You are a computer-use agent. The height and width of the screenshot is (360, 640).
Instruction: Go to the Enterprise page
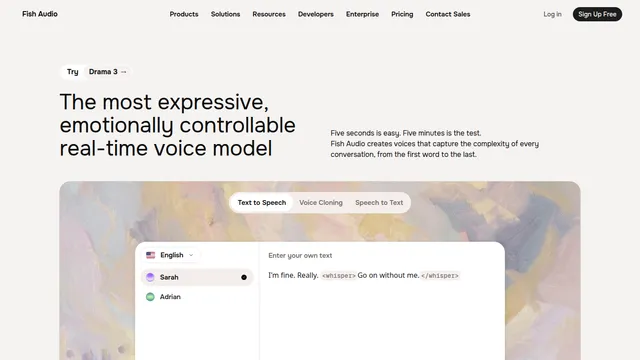362,14
